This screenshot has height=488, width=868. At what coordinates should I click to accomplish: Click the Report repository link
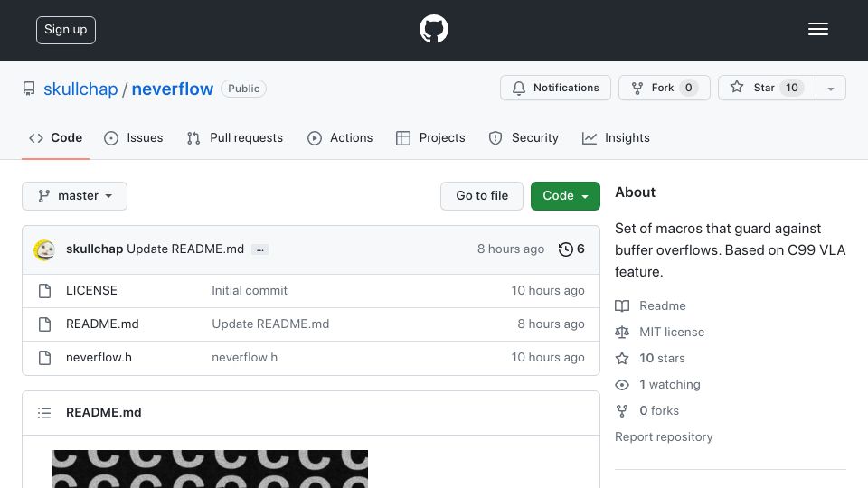coord(664,437)
